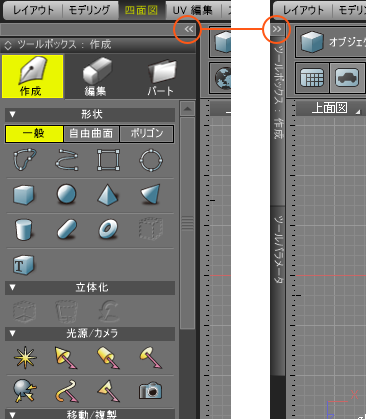
Task: Activate the 一般 shape mode
Action: click(x=34, y=134)
